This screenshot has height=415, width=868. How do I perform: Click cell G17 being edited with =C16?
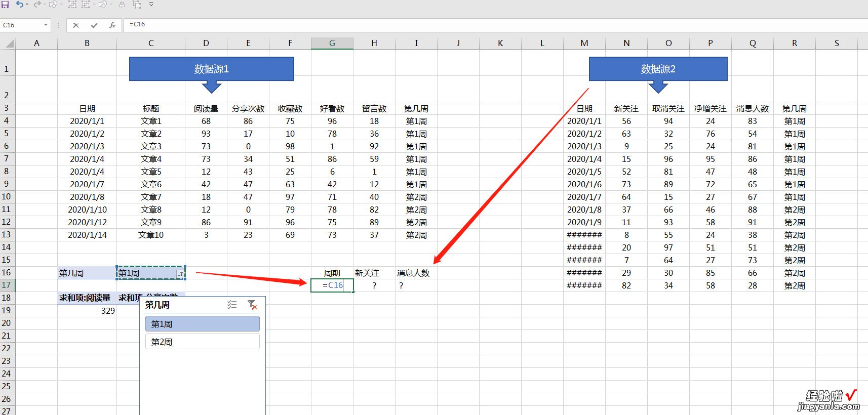point(332,285)
